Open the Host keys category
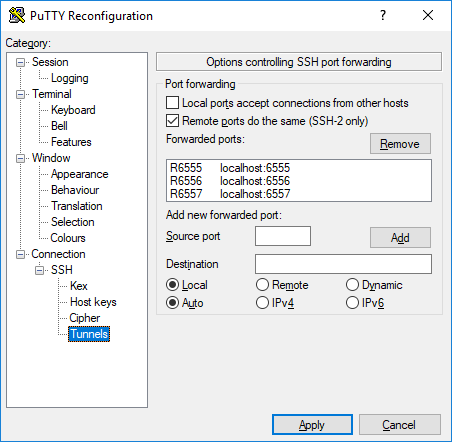The width and height of the screenshot is (452, 442). (93, 302)
